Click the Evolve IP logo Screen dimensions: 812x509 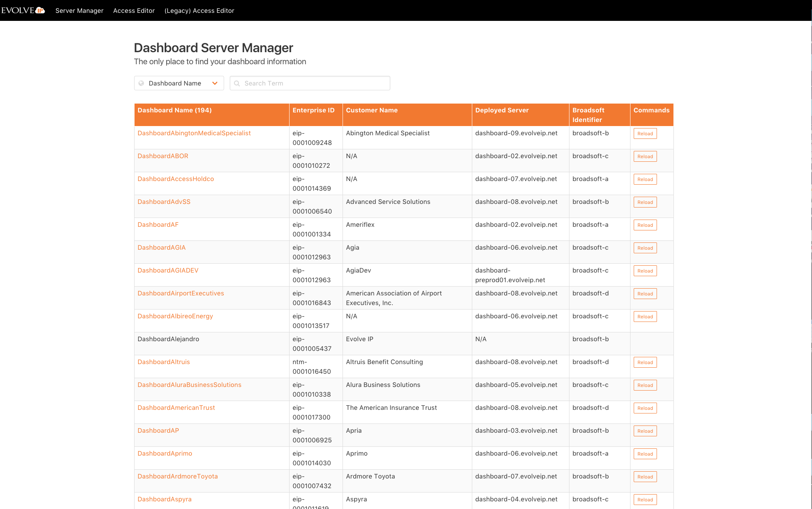(x=23, y=10)
